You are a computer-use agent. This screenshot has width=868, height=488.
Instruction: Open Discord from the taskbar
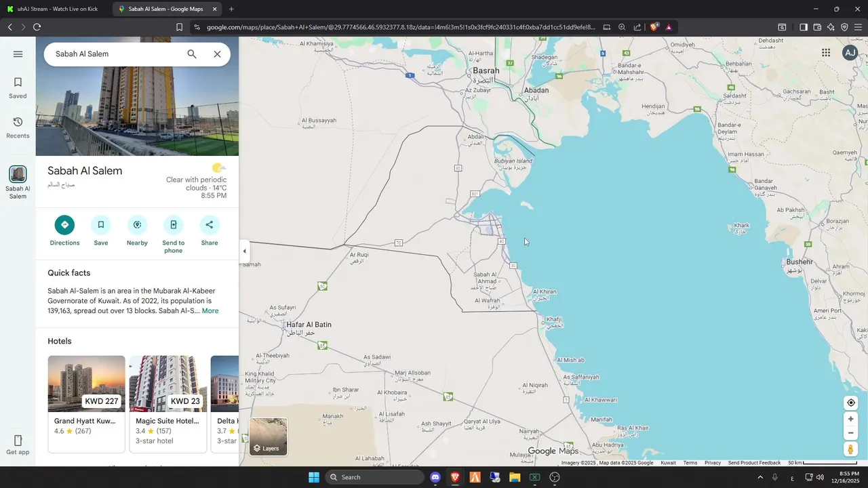tap(435, 477)
